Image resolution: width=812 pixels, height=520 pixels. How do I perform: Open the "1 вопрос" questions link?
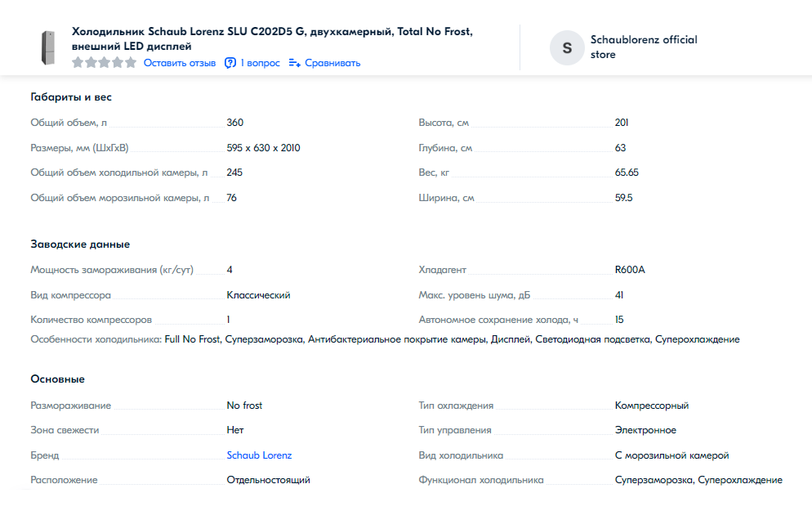point(260,63)
